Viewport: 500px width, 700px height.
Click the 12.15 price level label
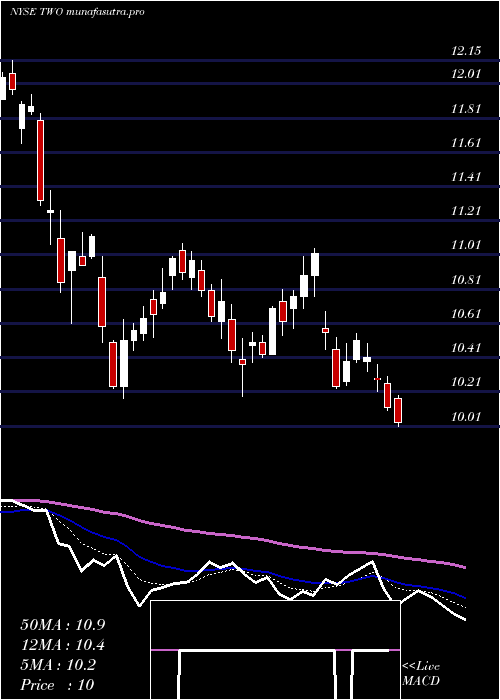pyautogui.click(x=466, y=51)
